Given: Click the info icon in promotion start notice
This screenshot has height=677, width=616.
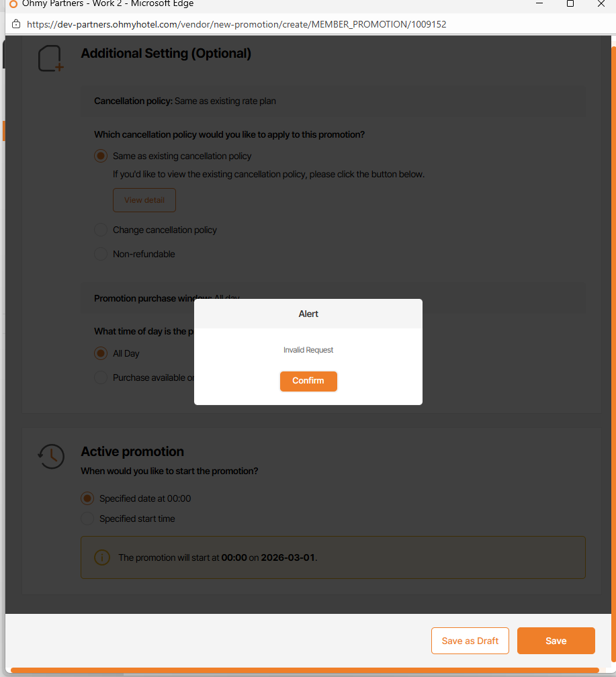Looking at the screenshot, I should tap(102, 557).
